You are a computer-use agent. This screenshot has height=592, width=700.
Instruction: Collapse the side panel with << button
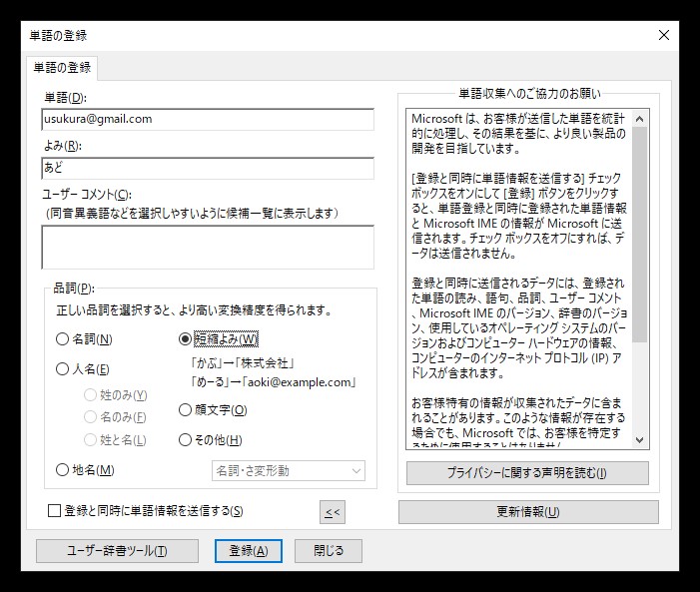(333, 512)
